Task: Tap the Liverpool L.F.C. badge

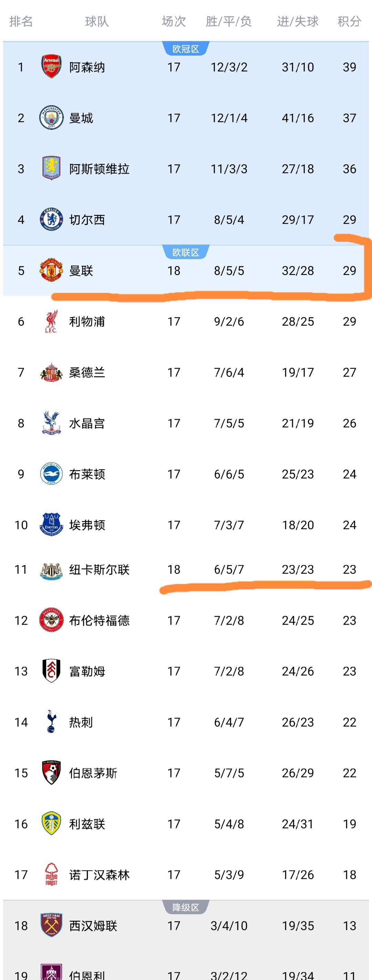Action: (x=51, y=321)
